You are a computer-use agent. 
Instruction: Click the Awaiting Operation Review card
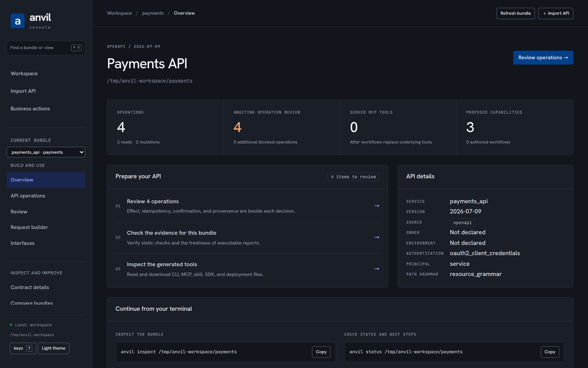pyautogui.click(x=282, y=127)
